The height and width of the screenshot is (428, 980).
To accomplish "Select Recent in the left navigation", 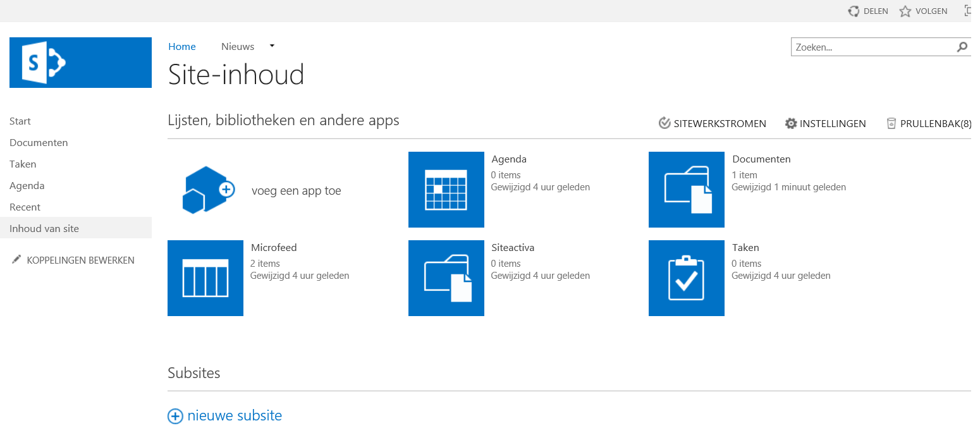I will 25,207.
